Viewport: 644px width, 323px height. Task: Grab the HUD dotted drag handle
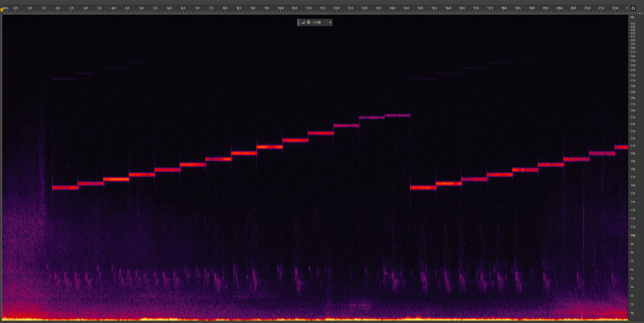click(299, 22)
